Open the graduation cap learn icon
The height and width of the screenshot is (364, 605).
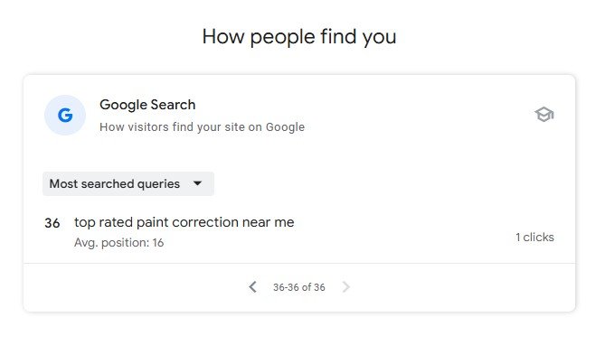click(544, 115)
